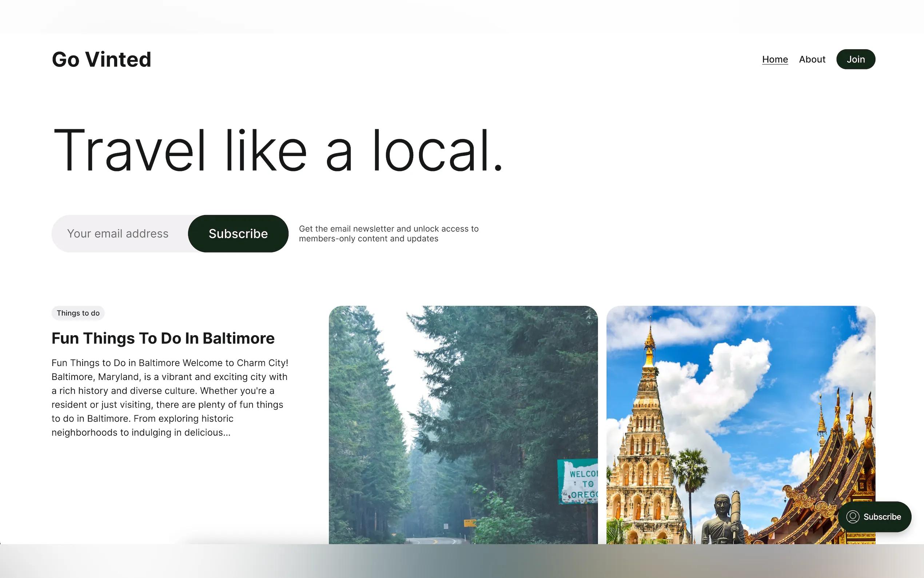Open 'Fun Things To Do In Baltimore' article title
924x578 pixels.
[163, 338]
